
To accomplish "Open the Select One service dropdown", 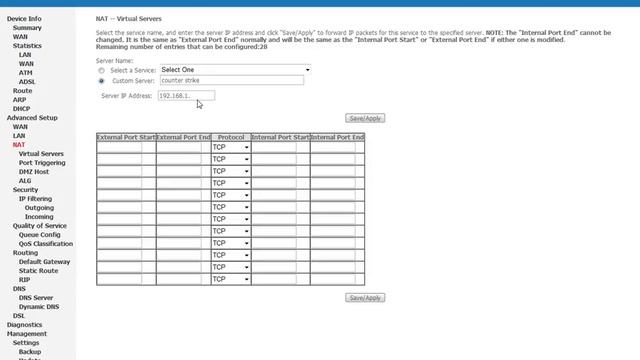I will [x=235, y=70].
